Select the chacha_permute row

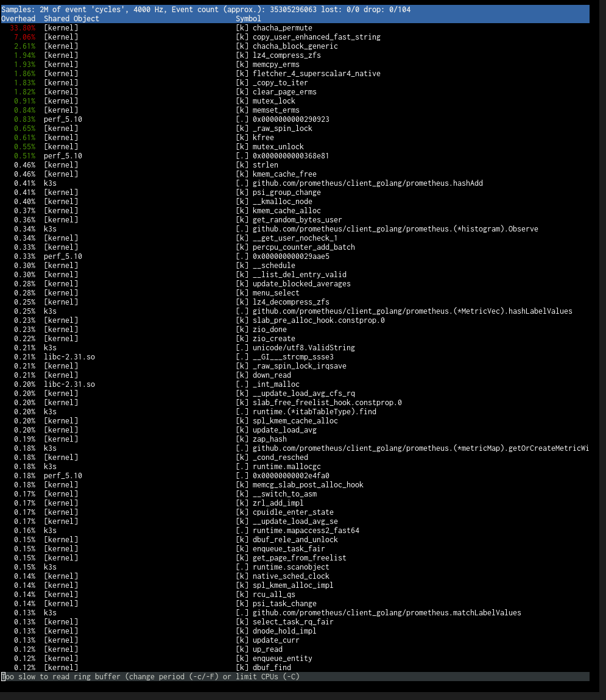[x=295, y=27]
